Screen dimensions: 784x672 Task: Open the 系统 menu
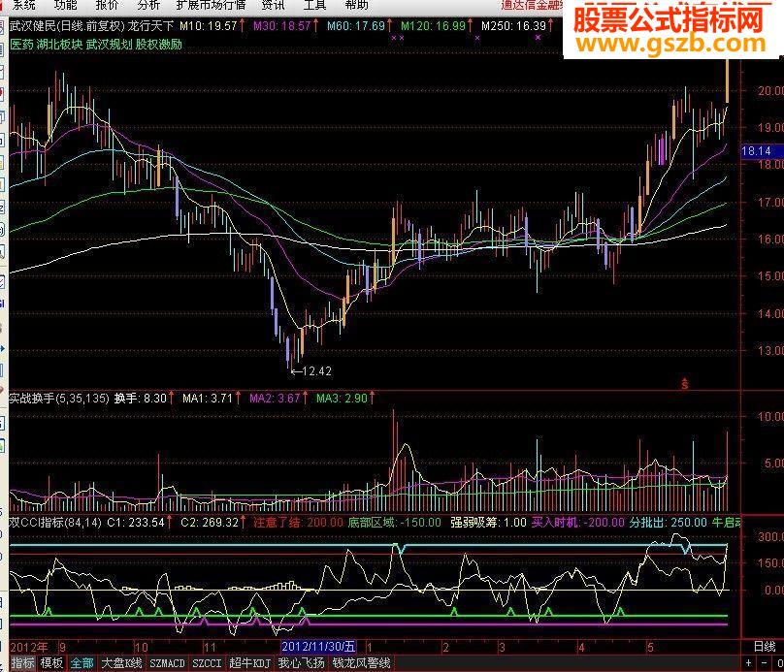pyautogui.click(x=24, y=5)
